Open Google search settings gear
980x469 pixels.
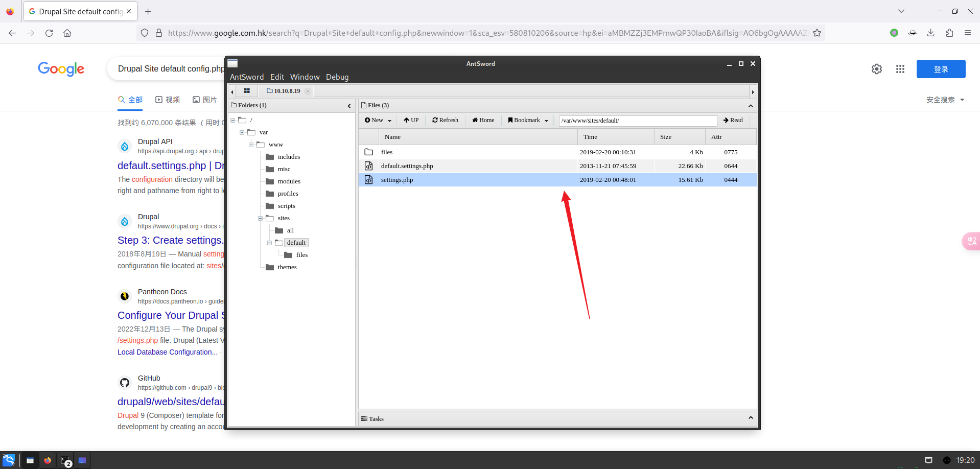pos(877,69)
